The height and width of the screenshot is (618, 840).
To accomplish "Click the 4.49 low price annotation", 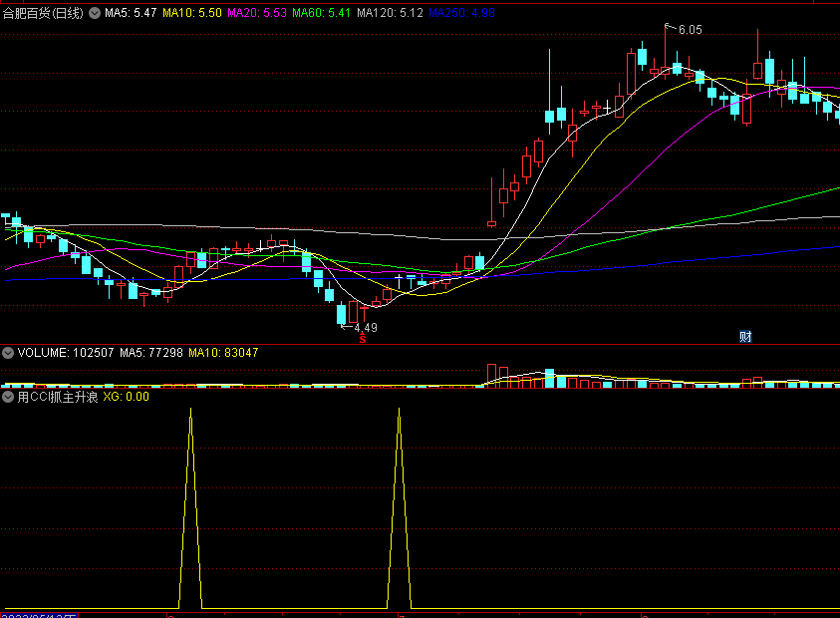I will click(x=366, y=328).
